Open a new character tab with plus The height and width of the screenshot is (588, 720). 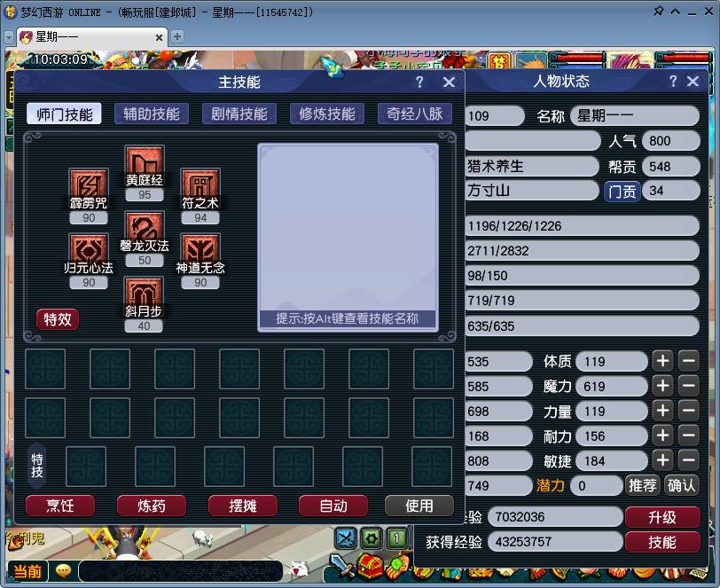click(177, 36)
